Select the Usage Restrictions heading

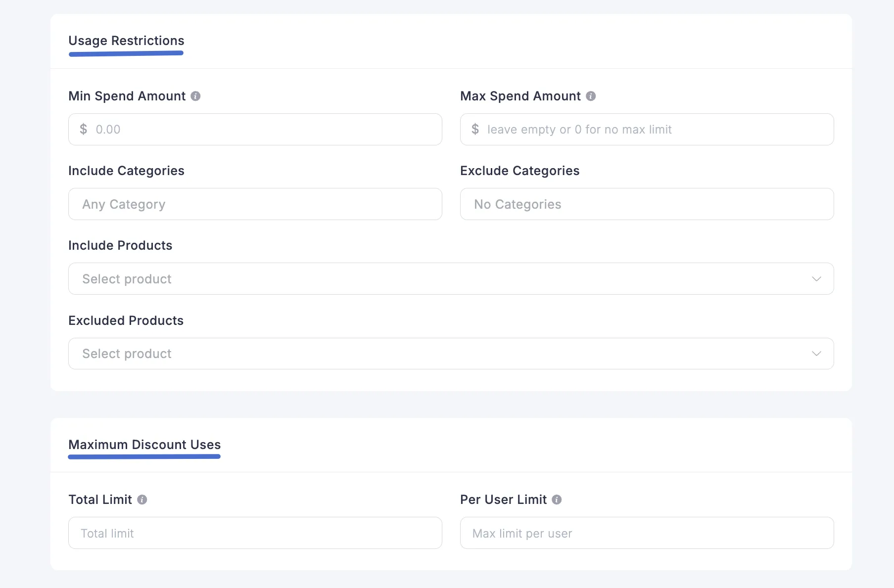pyautogui.click(x=126, y=41)
